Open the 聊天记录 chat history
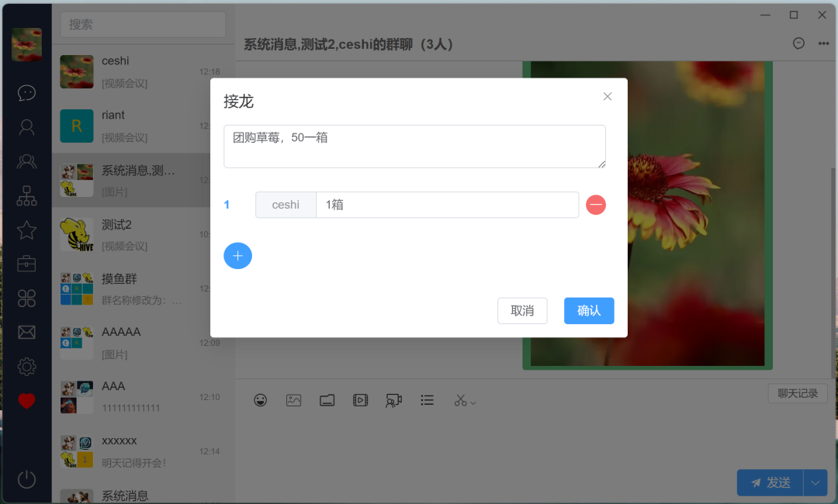Screen dimensions: 838x504 pyautogui.click(x=797, y=393)
